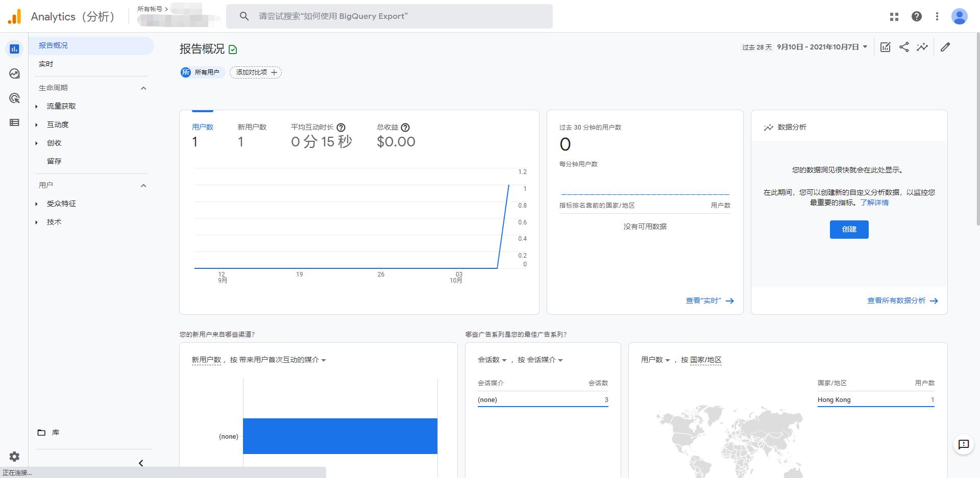The image size is (980, 478).
Task: Click the 创建 button to create an insight
Action: pos(849,230)
